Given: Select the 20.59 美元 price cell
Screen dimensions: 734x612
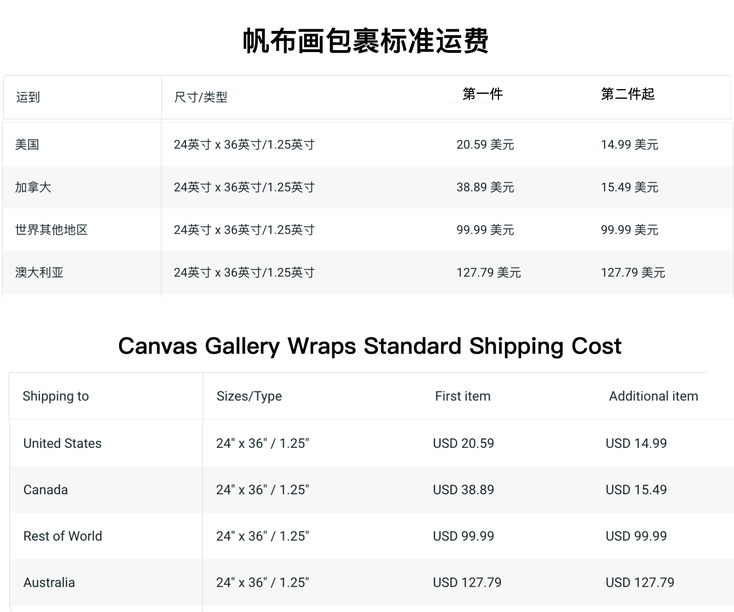Looking at the screenshot, I should click(485, 145).
